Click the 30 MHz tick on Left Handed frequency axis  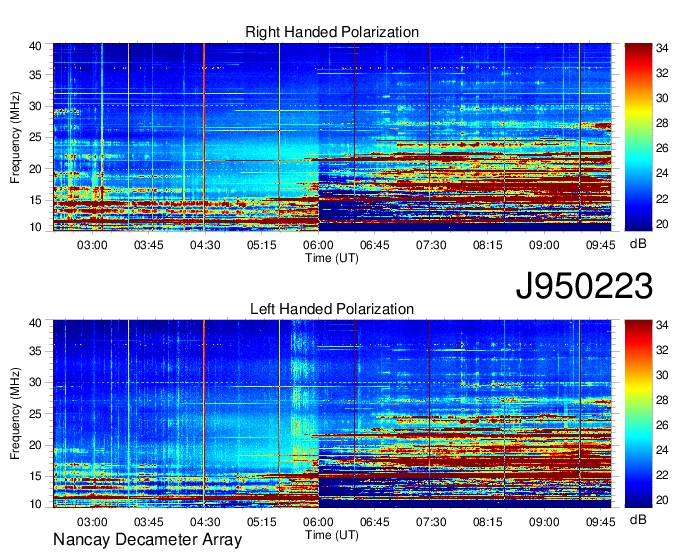pos(35,383)
